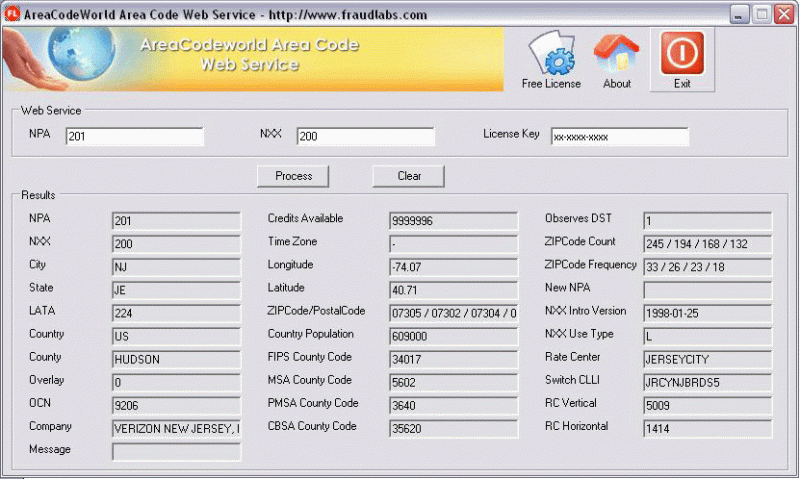This screenshot has width=800, height=479.
Task: Click into the NXX input field
Action: pyautogui.click(x=364, y=137)
